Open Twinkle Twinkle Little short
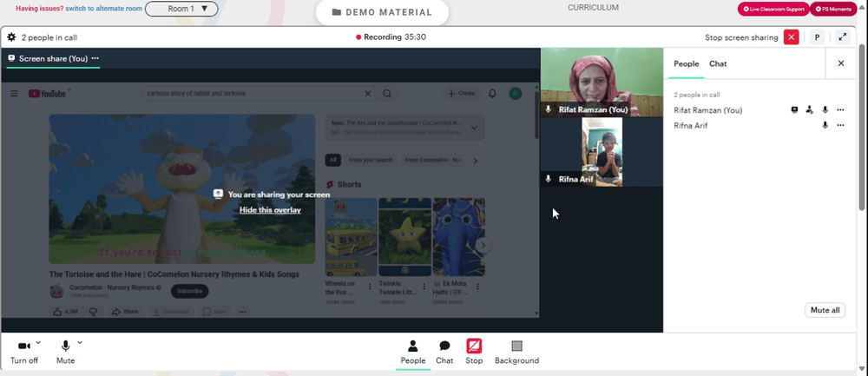This screenshot has height=376, width=868. 404,237
